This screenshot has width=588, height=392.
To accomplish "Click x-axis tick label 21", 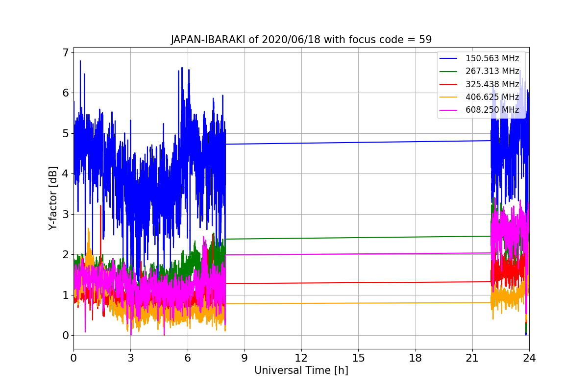I will 472,358.
